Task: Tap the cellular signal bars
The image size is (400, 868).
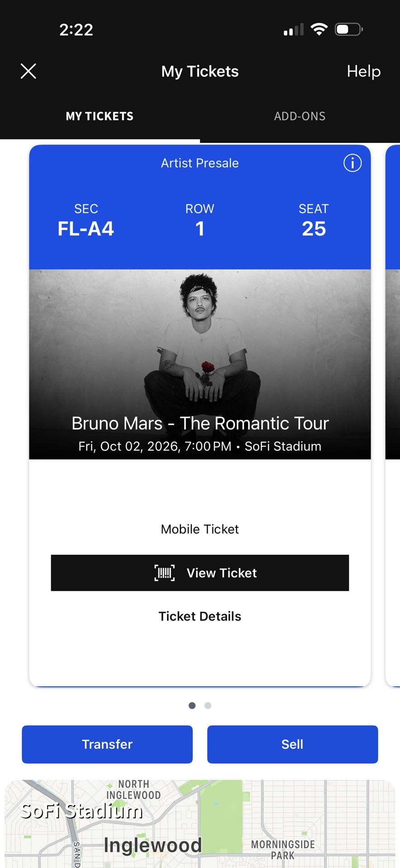Action: pyautogui.click(x=293, y=30)
